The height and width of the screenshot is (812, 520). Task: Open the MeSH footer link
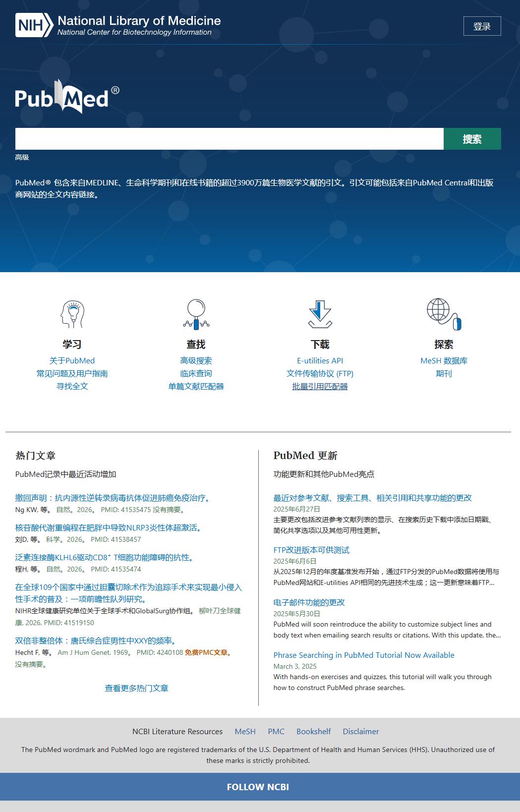tap(245, 731)
